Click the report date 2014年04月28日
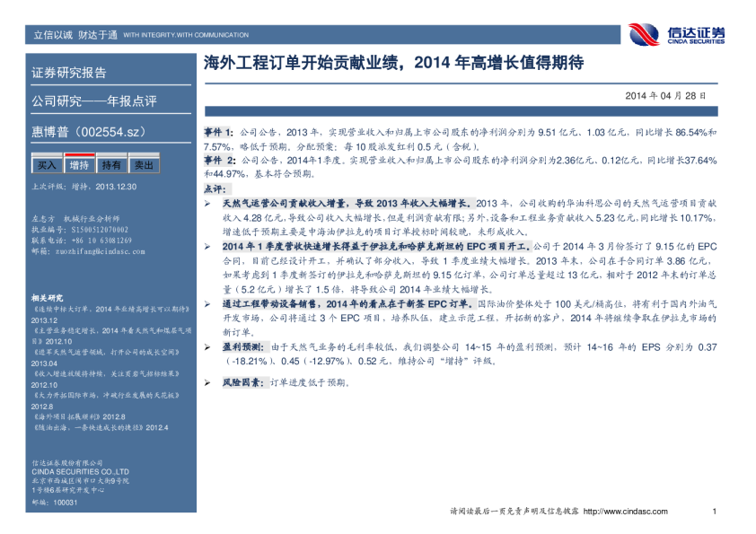 point(664,95)
